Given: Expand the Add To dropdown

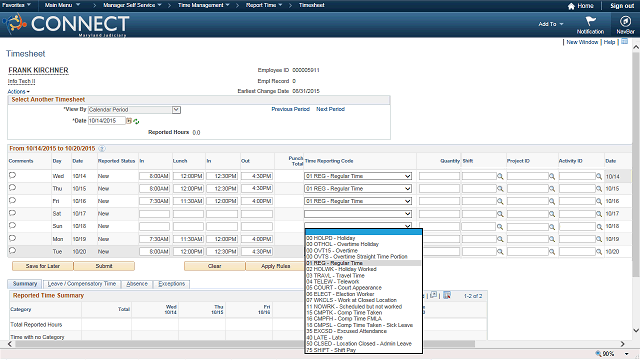Looking at the screenshot, I should [x=551, y=24].
